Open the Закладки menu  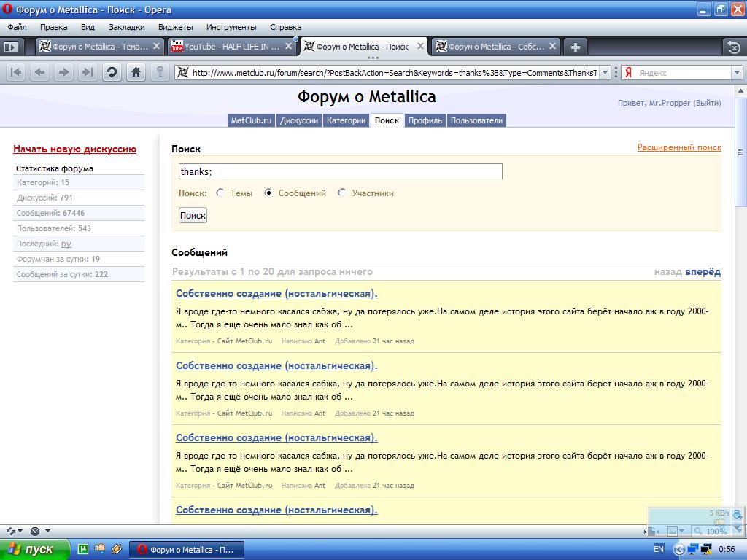point(126,27)
